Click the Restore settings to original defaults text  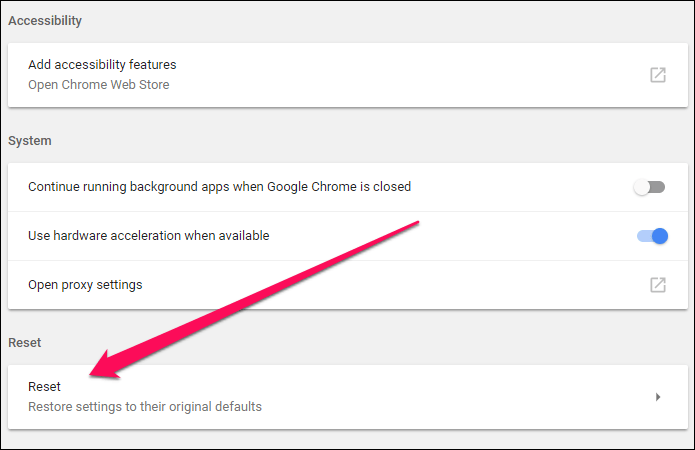click(145, 407)
